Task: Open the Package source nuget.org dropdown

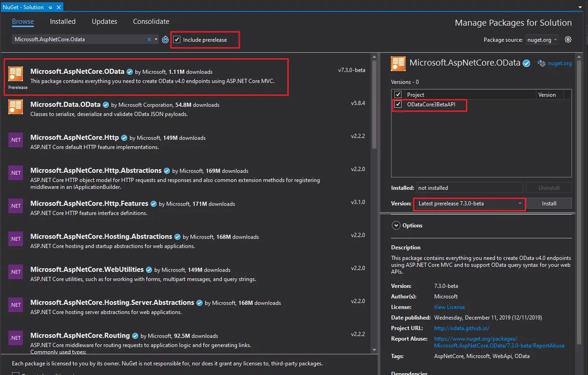Action: click(x=542, y=40)
